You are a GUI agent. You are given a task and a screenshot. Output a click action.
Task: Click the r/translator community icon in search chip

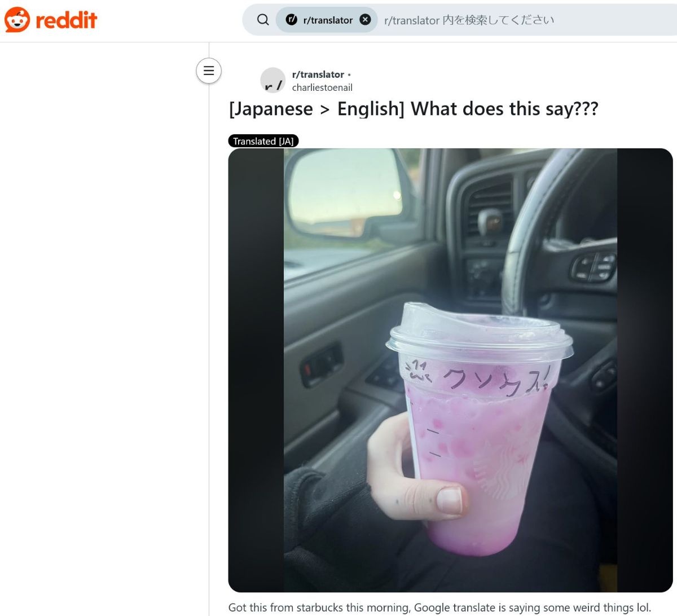292,20
